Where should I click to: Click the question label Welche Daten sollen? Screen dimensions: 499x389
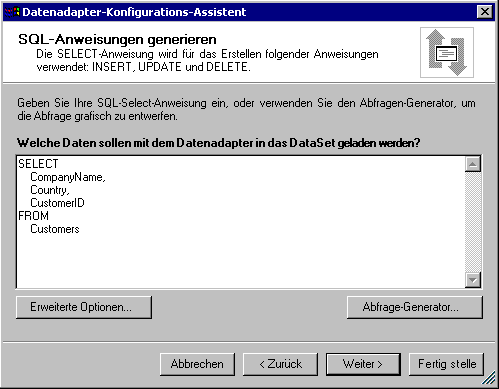coord(218,143)
